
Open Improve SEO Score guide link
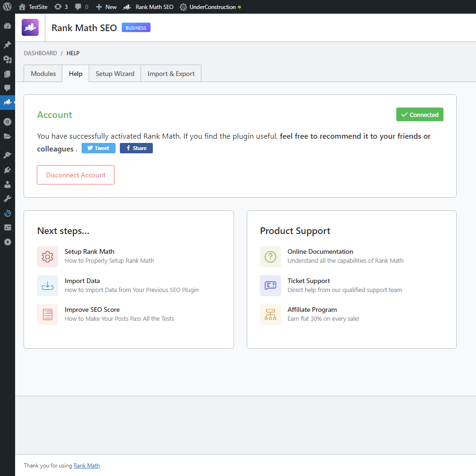tap(92, 309)
